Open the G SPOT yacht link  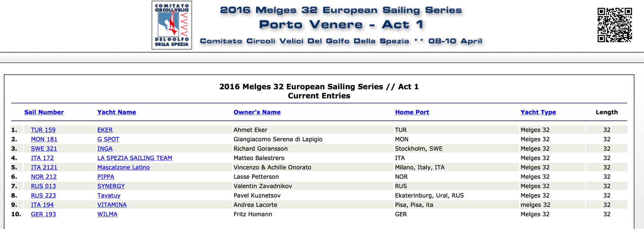click(x=108, y=139)
